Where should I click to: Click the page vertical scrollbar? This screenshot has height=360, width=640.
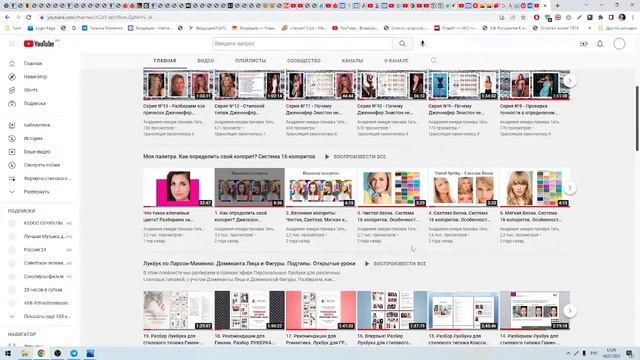pos(637,118)
